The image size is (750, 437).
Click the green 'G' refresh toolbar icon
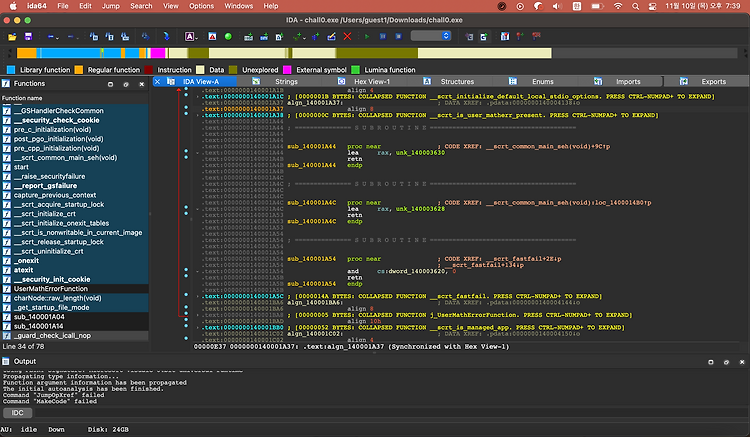coord(484,36)
